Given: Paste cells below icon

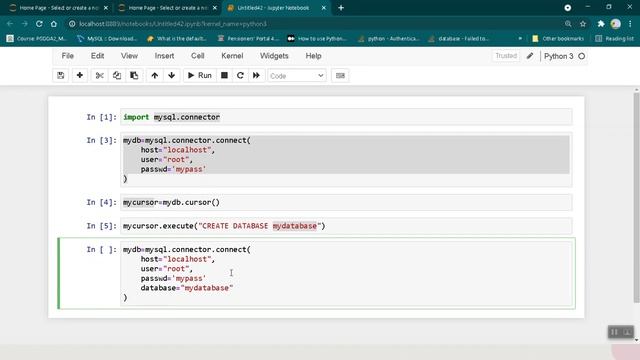Looking at the screenshot, I should [x=134, y=76].
